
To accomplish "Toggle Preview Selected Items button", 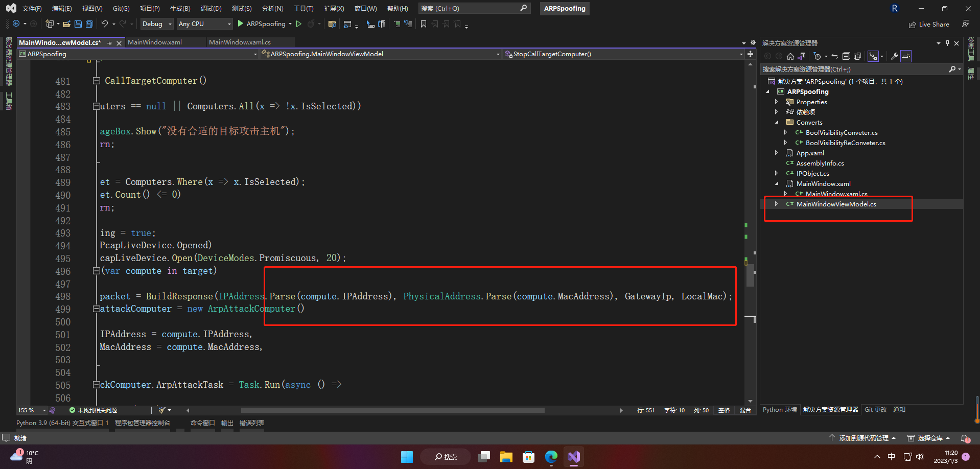I will [906, 56].
